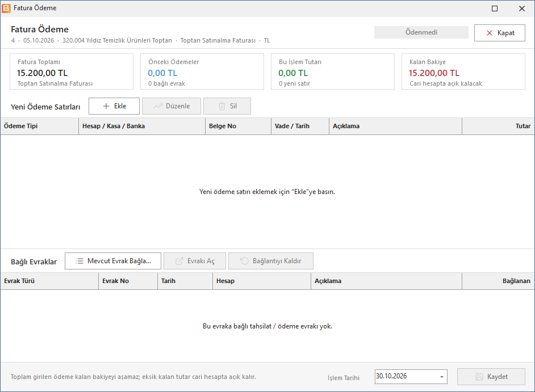Viewport: 535px width, 392px height.
Task: Click the red X icon on Kapat
Action: (489, 33)
